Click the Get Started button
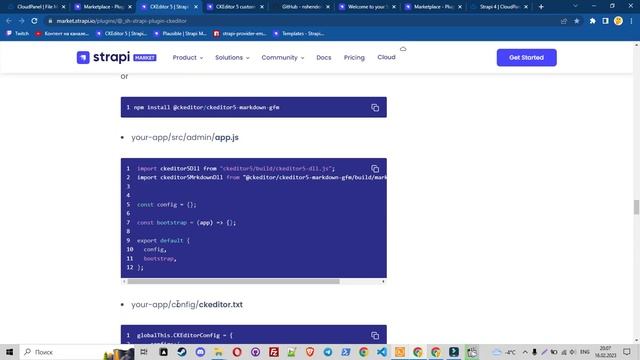The image size is (640, 360). (x=527, y=58)
